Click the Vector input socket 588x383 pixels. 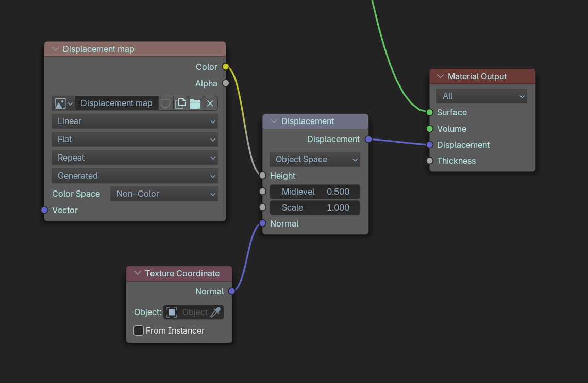pos(45,210)
